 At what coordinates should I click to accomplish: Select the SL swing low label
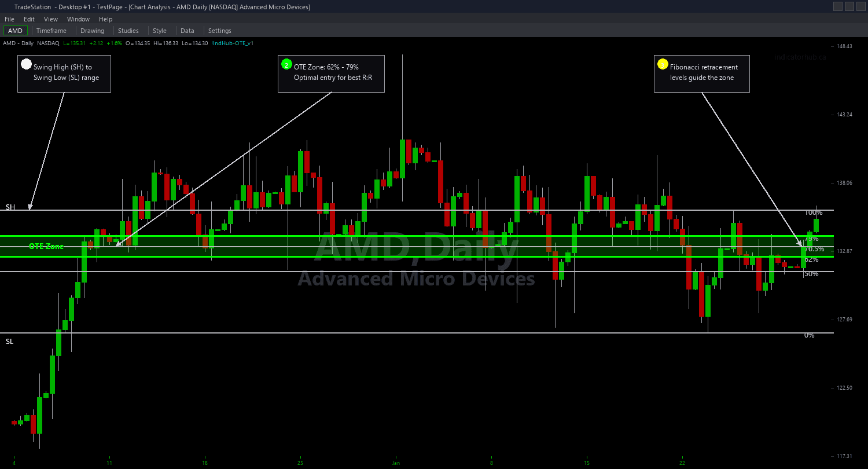[9, 342]
